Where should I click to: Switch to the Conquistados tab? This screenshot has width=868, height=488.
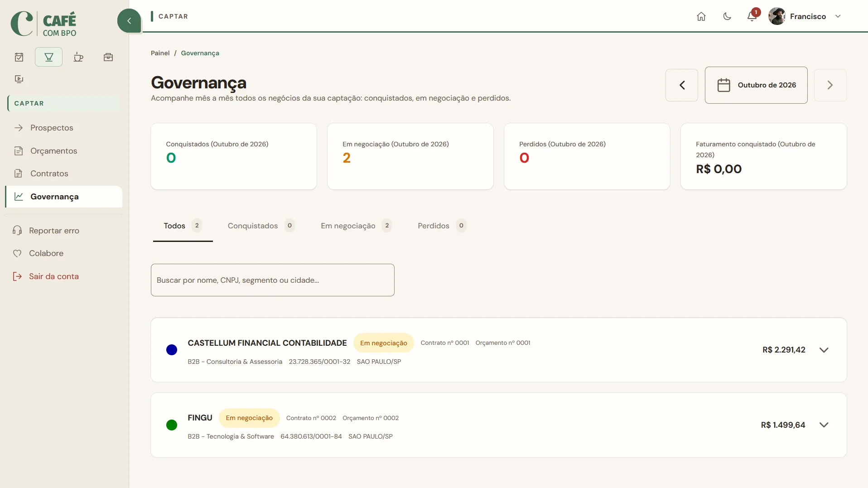click(261, 226)
